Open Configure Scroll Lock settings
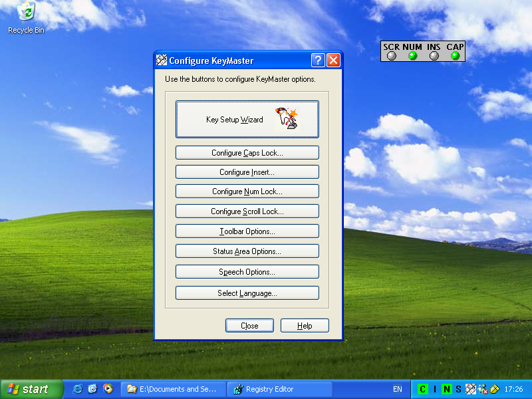 pos(247,211)
